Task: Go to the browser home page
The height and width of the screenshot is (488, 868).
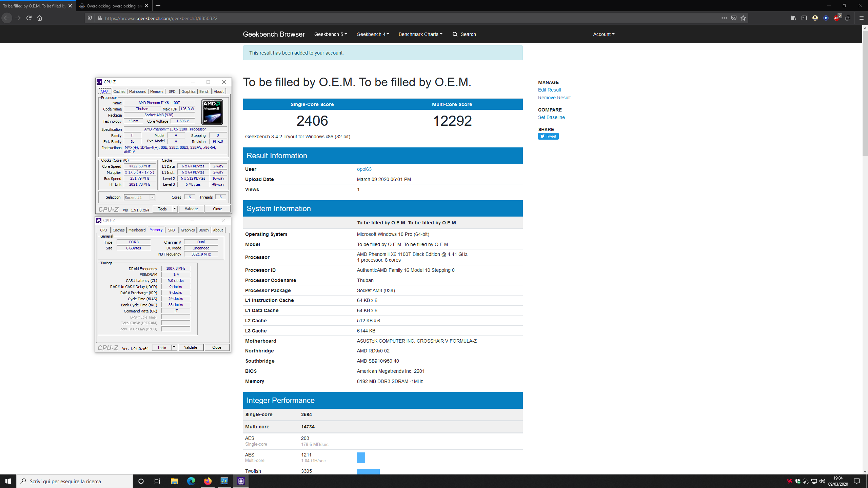Action: 40,18
